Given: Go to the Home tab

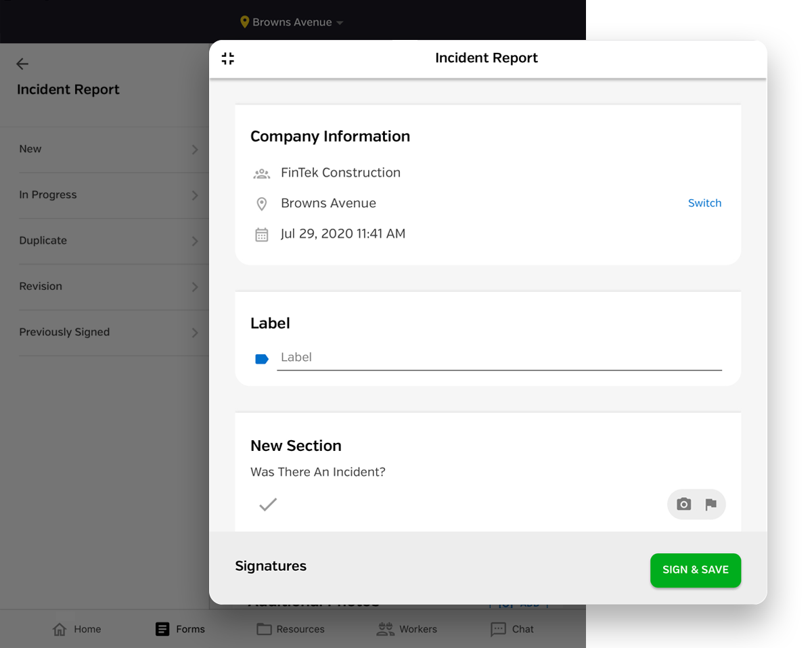Looking at the screenshot, I should pyautogui.click(x=77, y=629).
